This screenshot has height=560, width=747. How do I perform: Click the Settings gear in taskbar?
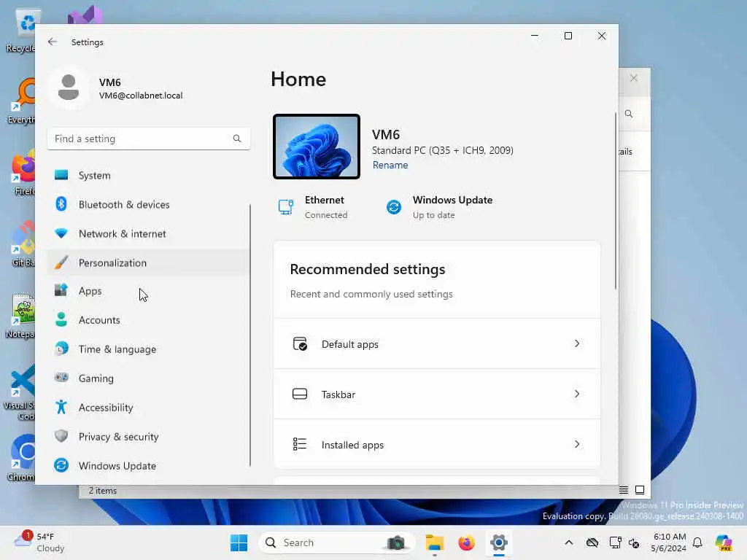[498, 542]
